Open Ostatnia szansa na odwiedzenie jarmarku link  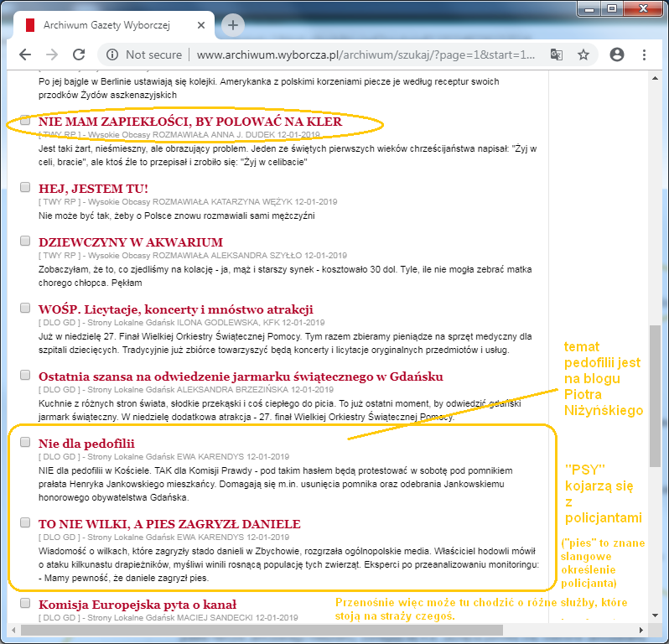pos(241,377)
